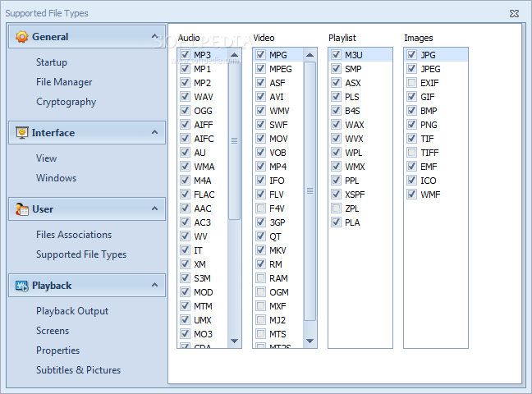The image size is (532, 394).
Task: Collapse the Interface section chevron
Action: click(x=154, y=132)
